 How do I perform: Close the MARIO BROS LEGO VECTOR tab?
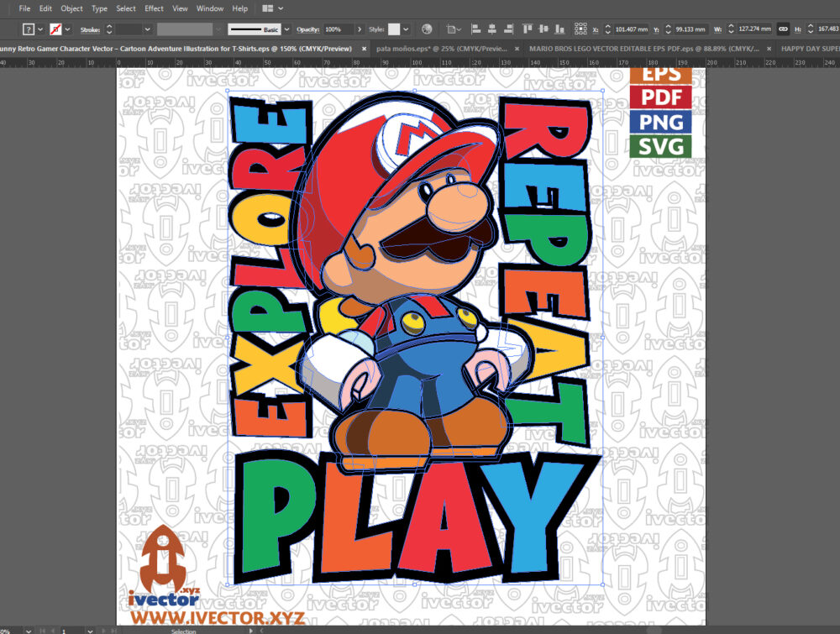[769, 49]
